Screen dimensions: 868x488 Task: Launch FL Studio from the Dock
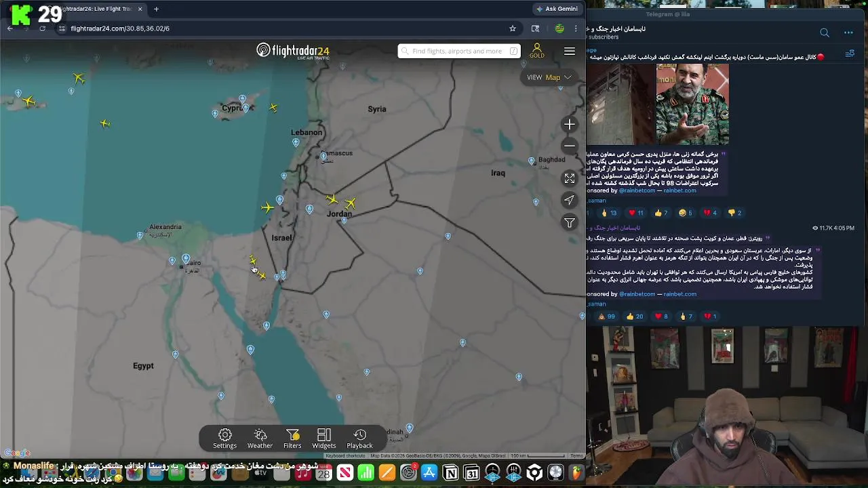pos(577,473)
